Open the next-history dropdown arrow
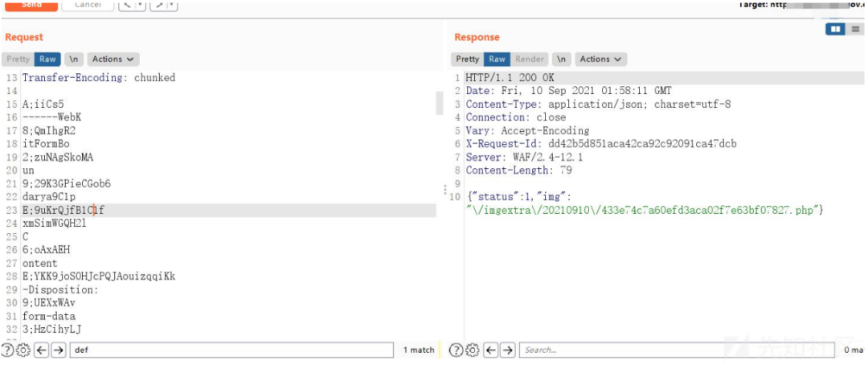Image resolution: width=868 pixels, height=365 pixels. (x=172, y=5)
